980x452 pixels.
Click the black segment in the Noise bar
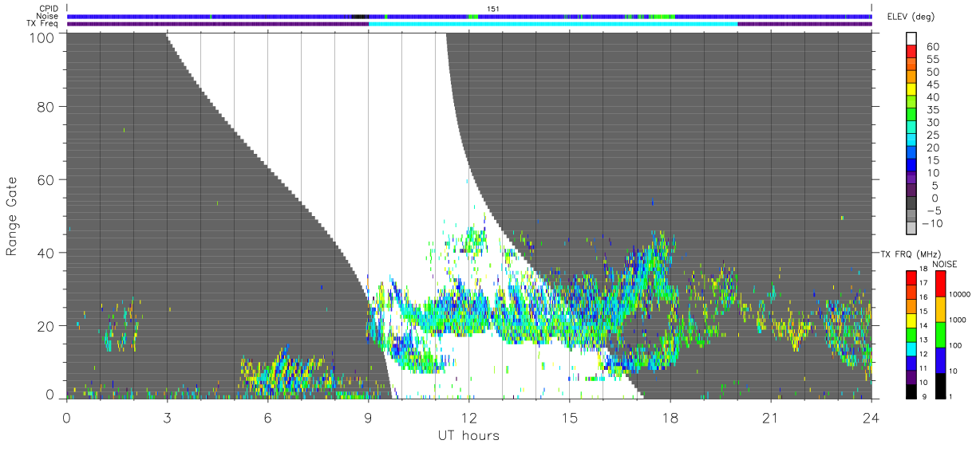[x=360, y=16]
